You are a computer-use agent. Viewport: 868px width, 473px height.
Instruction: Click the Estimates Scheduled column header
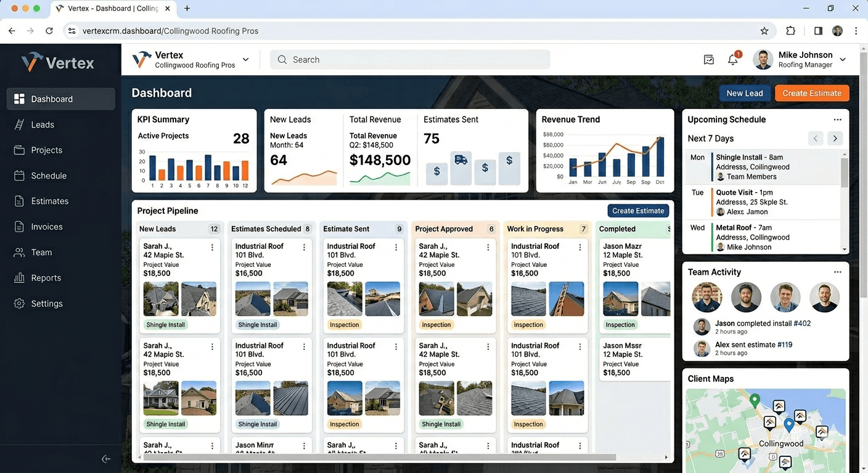pos(271,229)
